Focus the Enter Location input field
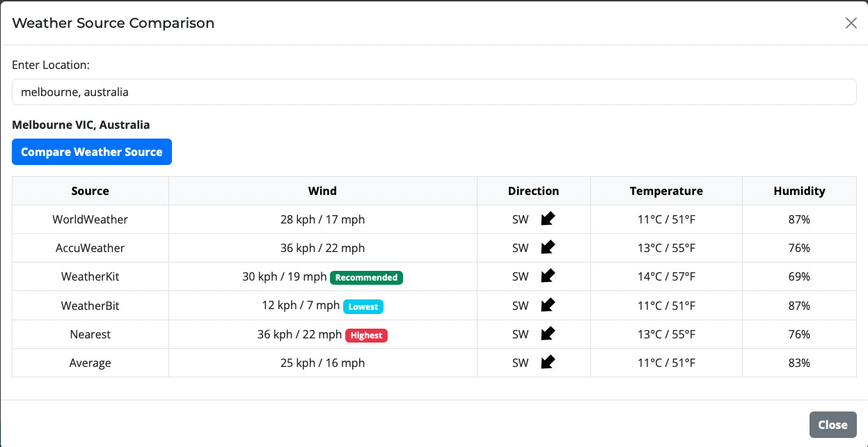The width and height of the screenshot is (868, 447). pos(434,92)
